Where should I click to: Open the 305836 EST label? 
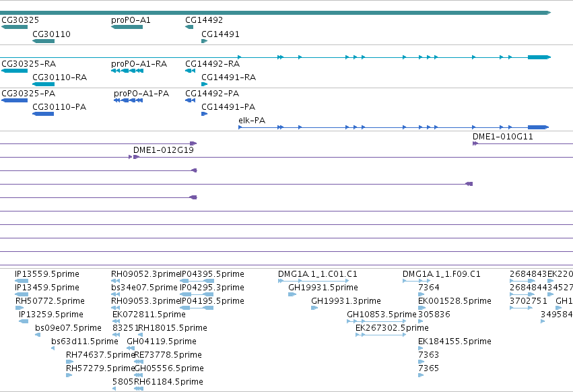(434, 315)
